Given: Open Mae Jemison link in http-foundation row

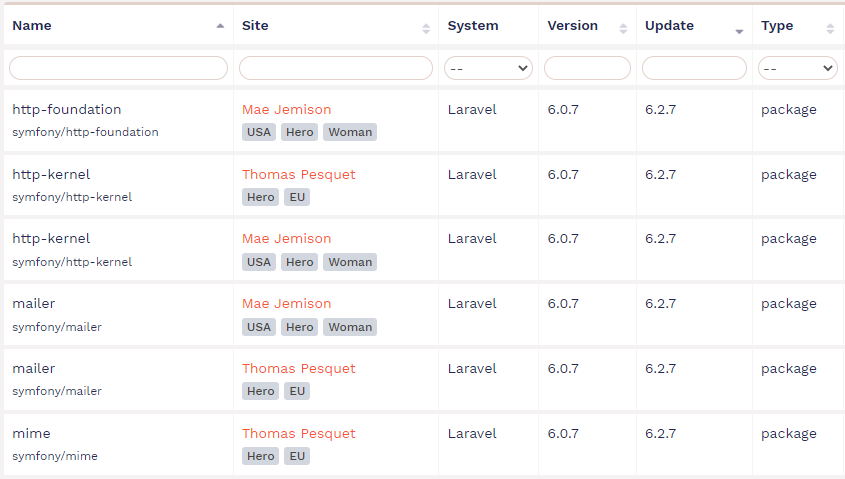Looking at the screenshot, I should point(287,109).
